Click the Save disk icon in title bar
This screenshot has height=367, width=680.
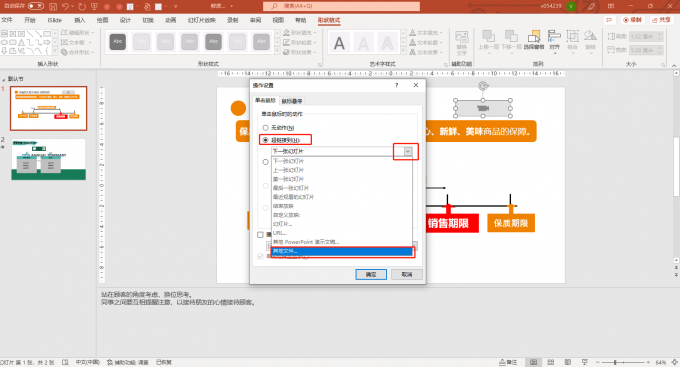tap(52, 7)
